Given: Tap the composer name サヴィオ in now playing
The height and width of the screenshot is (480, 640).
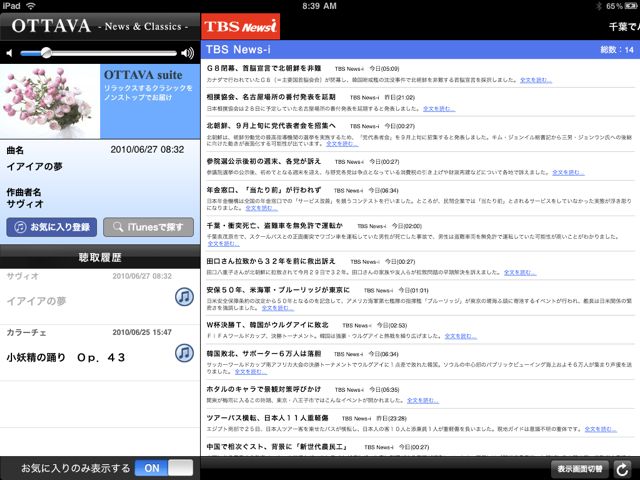Looking at the screenshot, I should tap(25, 204).
